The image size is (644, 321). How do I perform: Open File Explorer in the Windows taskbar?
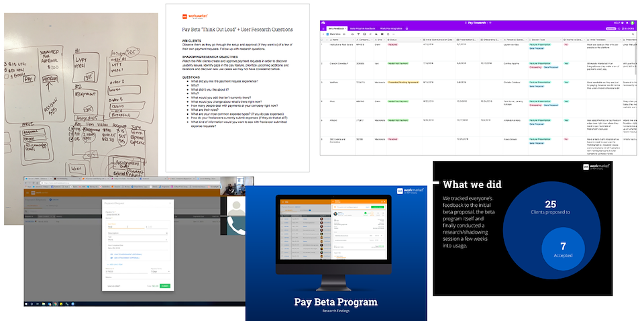coord(44,304)
